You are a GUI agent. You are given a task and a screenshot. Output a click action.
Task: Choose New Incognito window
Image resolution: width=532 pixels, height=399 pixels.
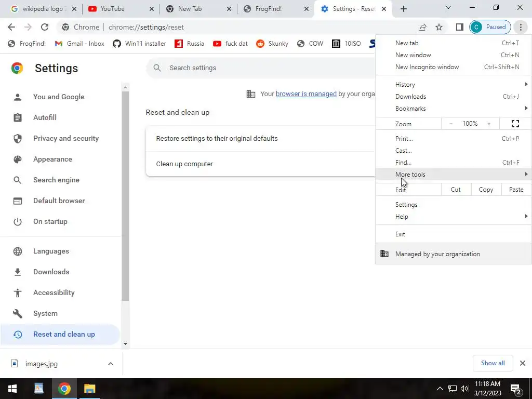[454, 67]
